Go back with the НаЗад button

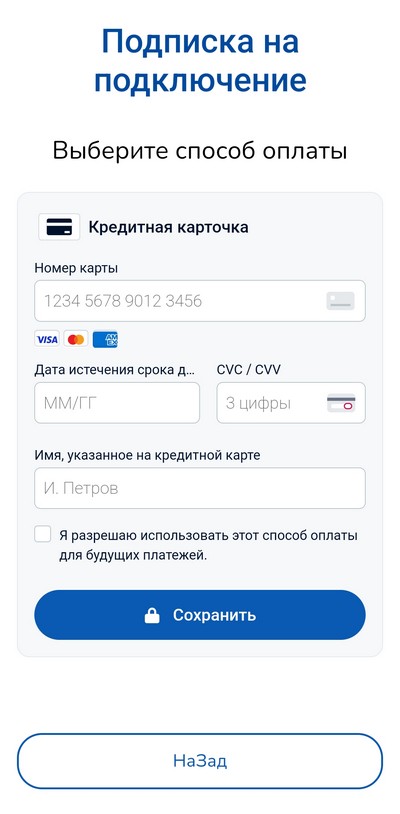coord(200,761)
